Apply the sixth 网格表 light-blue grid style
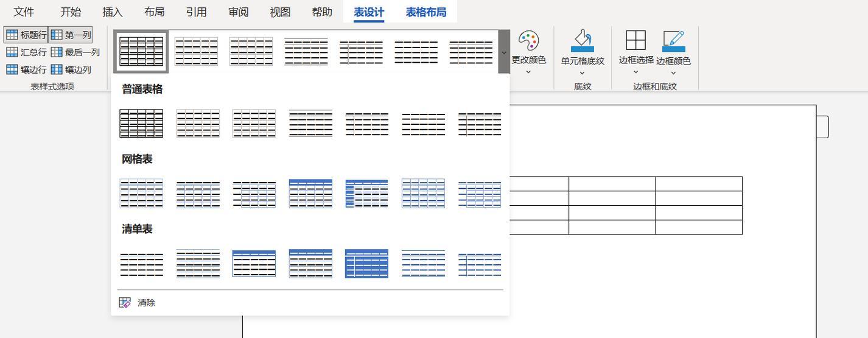Viewport: 868px width, 338px height. coord(423,194)
